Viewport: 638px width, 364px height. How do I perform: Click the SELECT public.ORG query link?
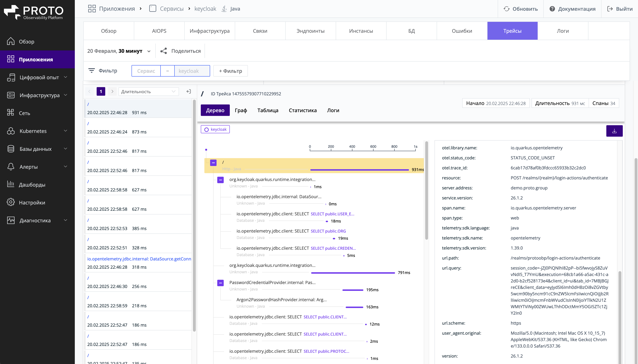(328, 231)
